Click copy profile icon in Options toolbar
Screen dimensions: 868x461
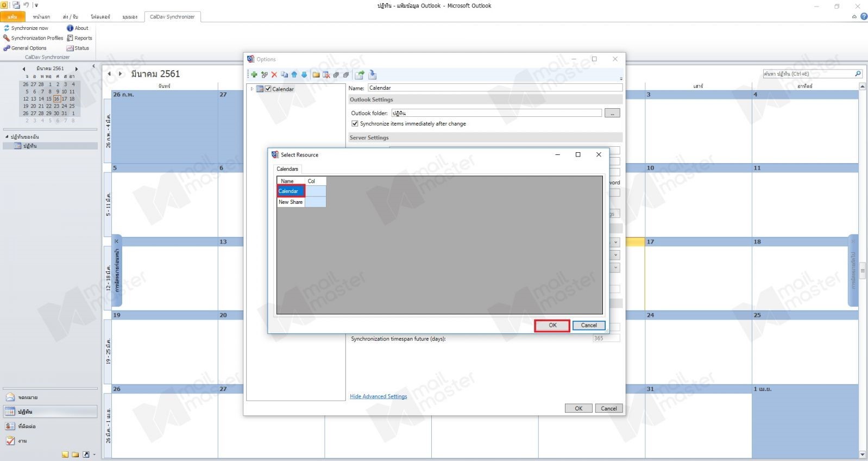284,75
